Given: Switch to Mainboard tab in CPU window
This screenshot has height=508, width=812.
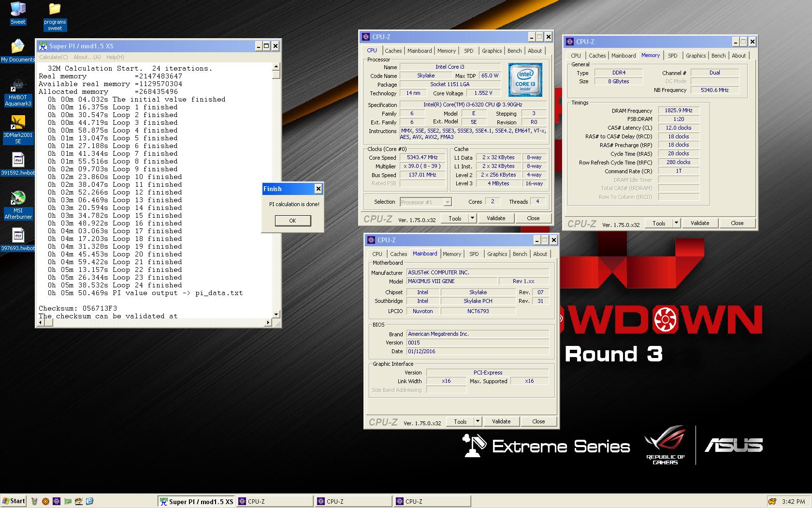Looking at the screenshot, I should 420,51.
